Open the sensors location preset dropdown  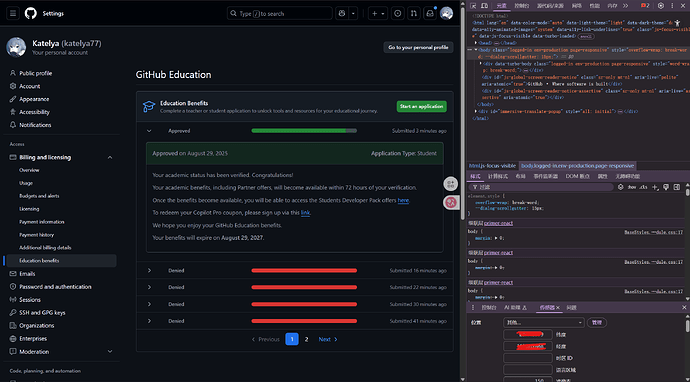point(544,323)
